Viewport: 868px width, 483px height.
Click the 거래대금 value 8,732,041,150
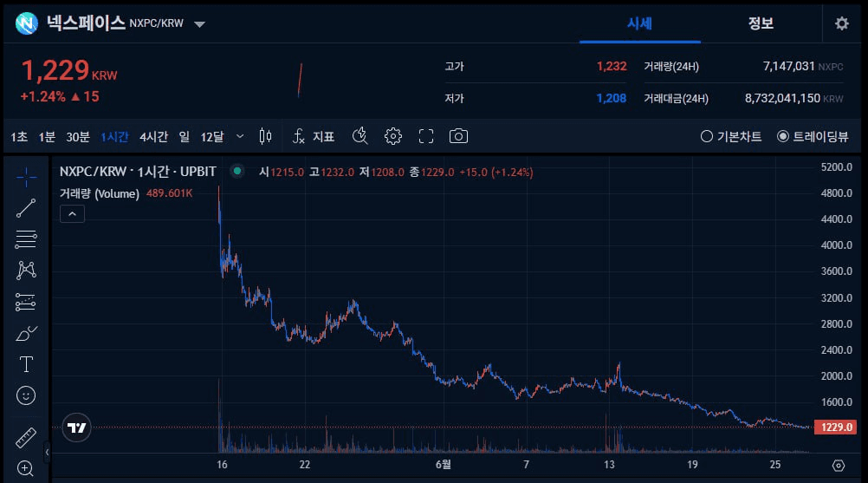782,99
